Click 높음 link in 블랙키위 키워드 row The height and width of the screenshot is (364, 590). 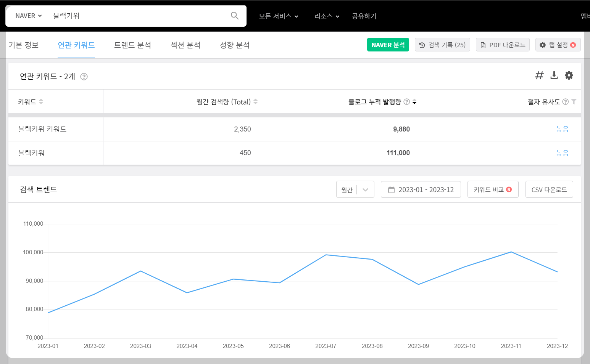[562, 129]
